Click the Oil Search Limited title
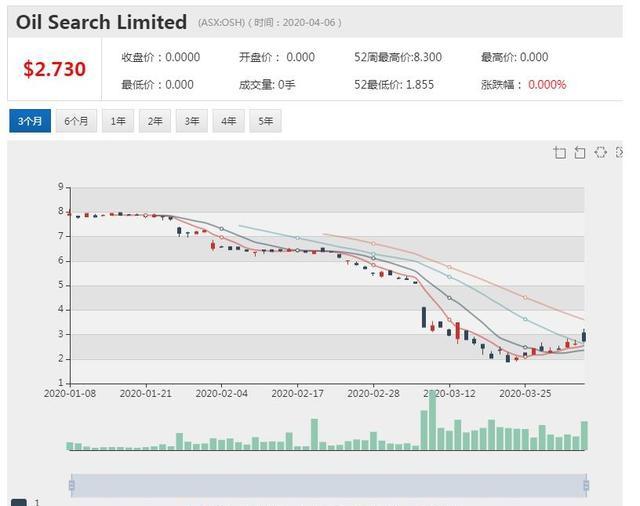 (x=101, y=22)
